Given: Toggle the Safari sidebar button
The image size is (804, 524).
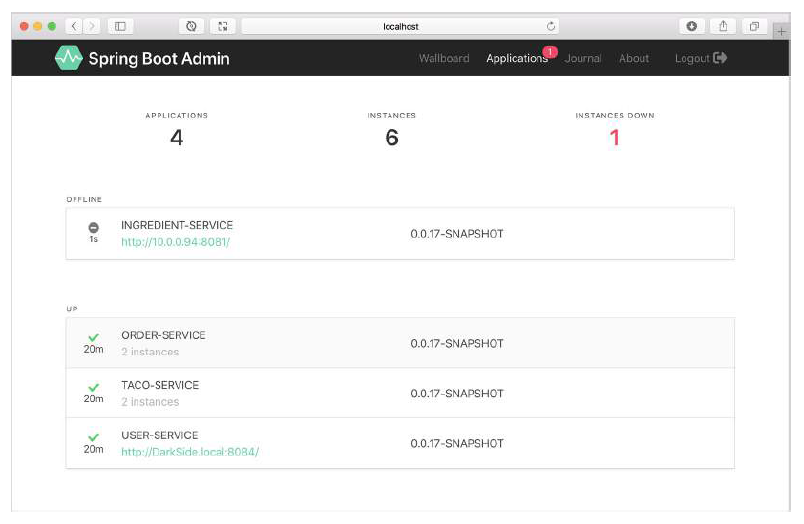Looking at the screenshot, I should pos(120,26).
